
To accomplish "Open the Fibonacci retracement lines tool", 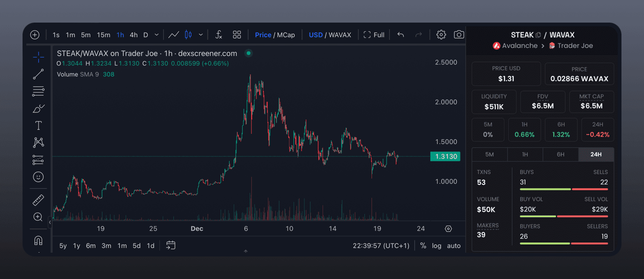I will 38,91.
